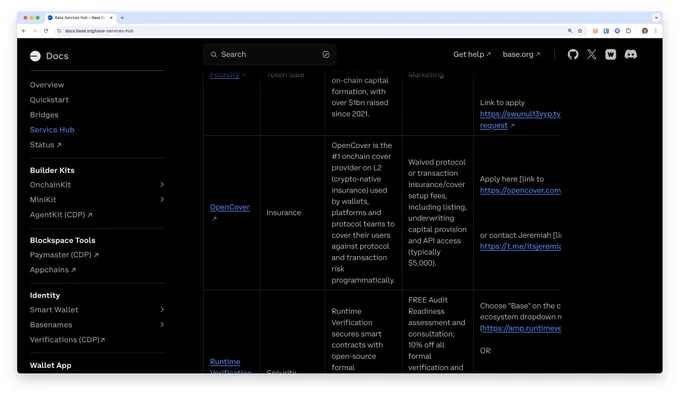Click the blue circular extension icon

617,31
